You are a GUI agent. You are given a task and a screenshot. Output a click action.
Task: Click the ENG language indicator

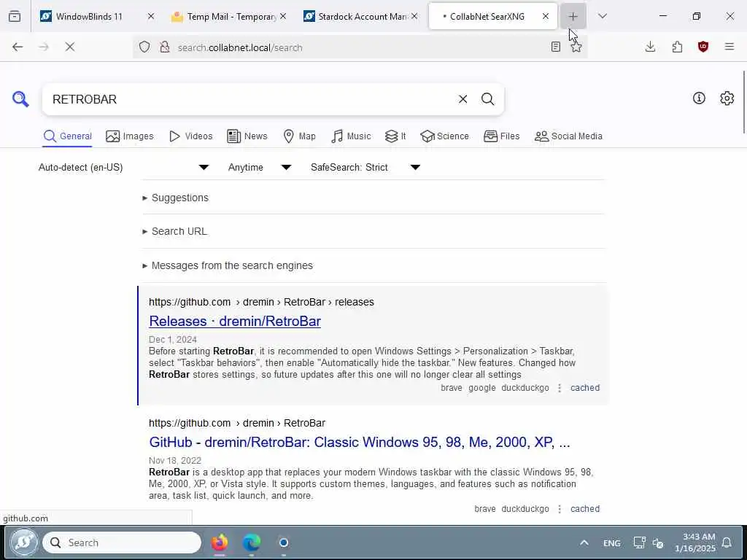tap(612, 542)
